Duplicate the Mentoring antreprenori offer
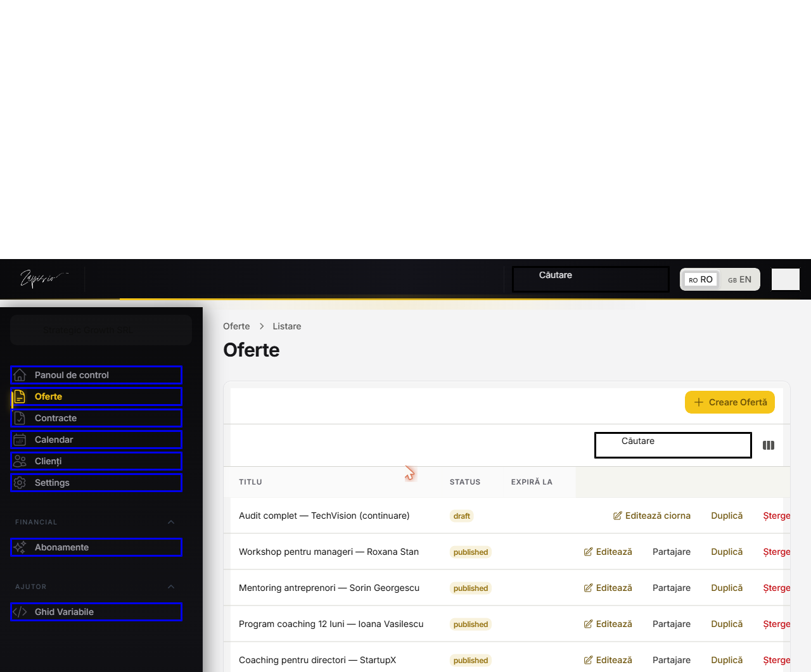This screenshot has height=672, width=811. click(x=727, y=588)
